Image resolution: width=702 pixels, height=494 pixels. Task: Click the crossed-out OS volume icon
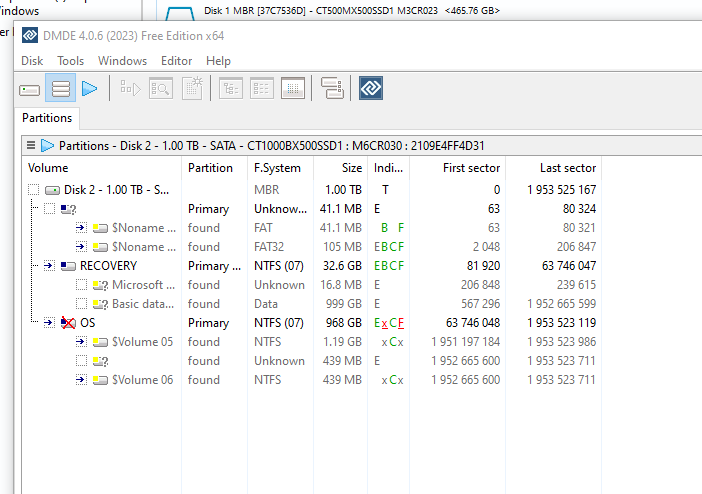click(68, 323)
